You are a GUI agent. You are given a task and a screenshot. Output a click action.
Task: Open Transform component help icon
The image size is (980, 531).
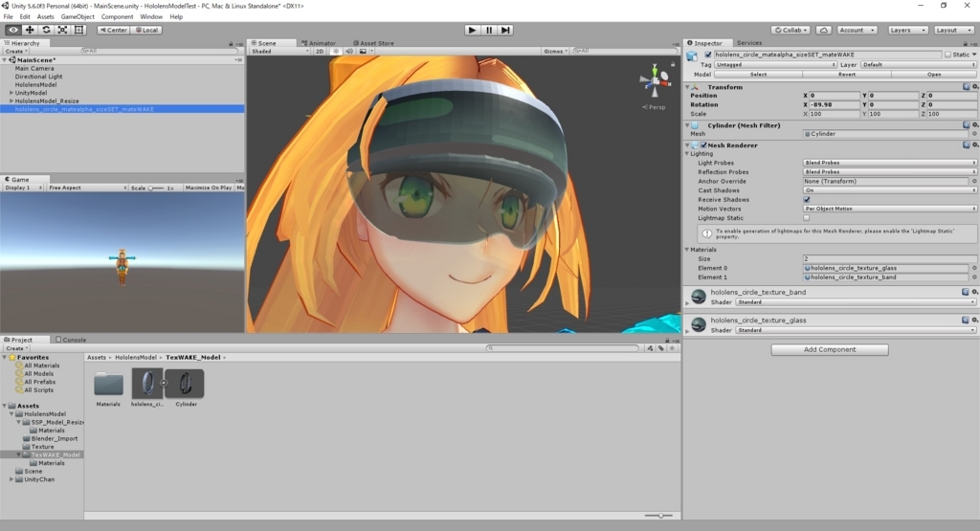pyautogui.click(x=967, y=87)
